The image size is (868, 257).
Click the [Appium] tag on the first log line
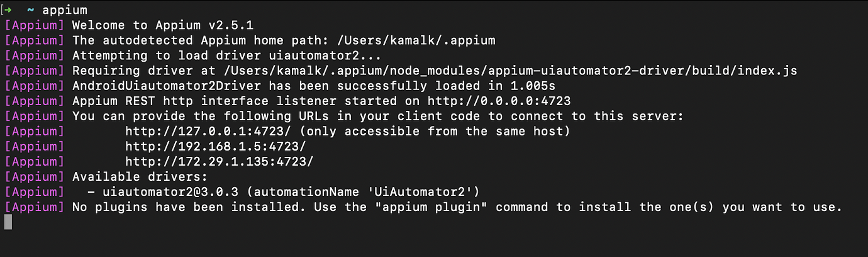(x=35, y=25)
